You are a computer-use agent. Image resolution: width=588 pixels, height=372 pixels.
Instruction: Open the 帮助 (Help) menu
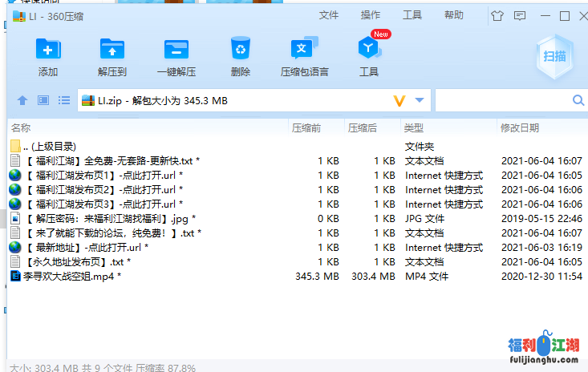pos(454,15)
